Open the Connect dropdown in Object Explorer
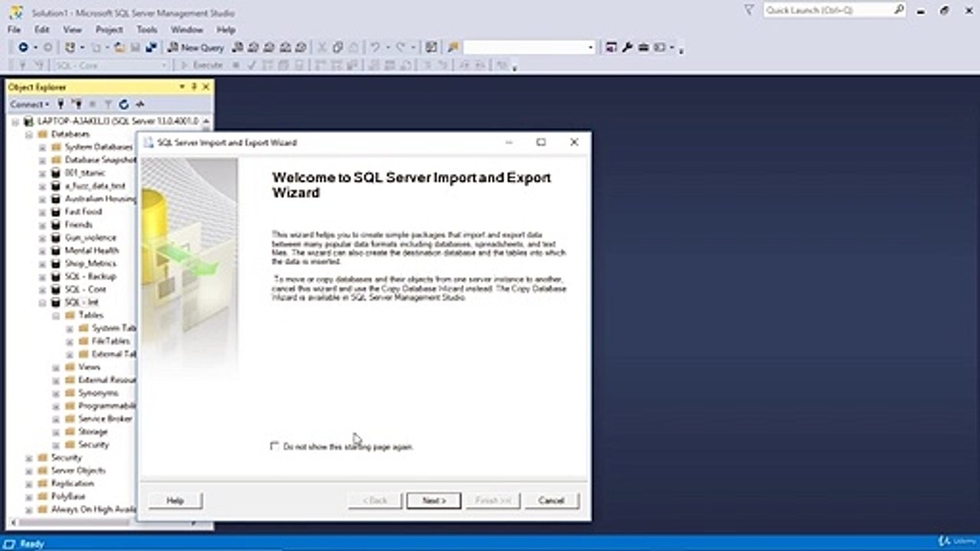 click(x=29, y=104)
